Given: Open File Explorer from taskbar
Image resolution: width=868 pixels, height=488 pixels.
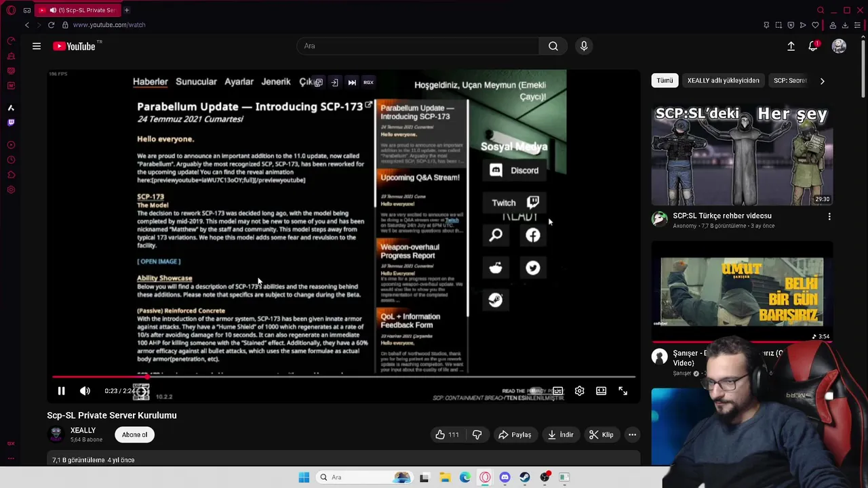Looking at the screenshot, I should point(445,477).
